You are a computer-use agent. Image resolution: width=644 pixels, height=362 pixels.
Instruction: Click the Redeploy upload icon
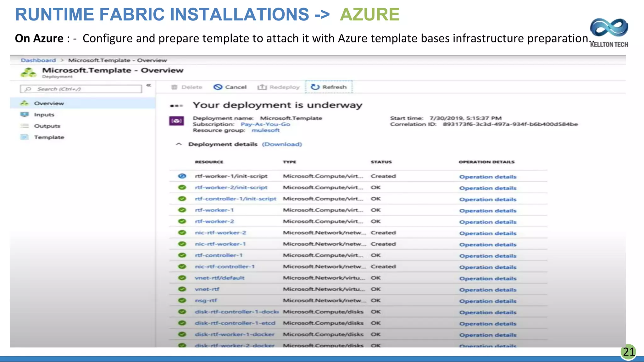click(262, 87)
